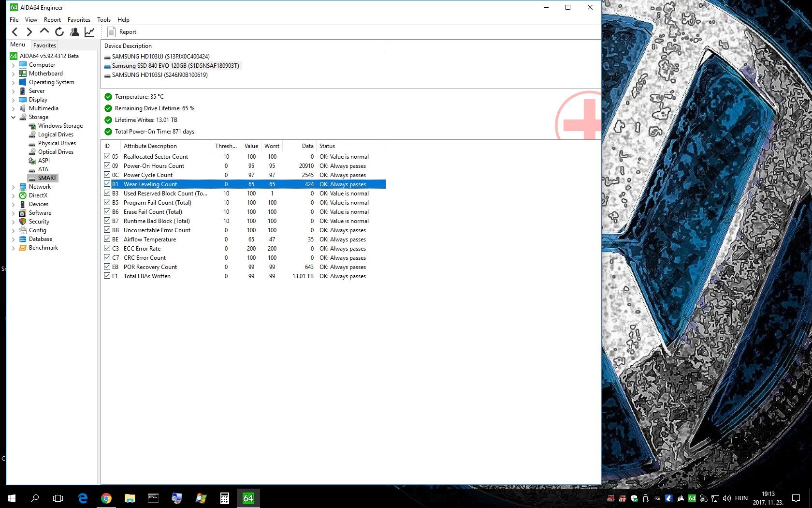Uncheck the Used Reserved Block Count checkbox
812x508 pixels.
(x=107, y=193)
